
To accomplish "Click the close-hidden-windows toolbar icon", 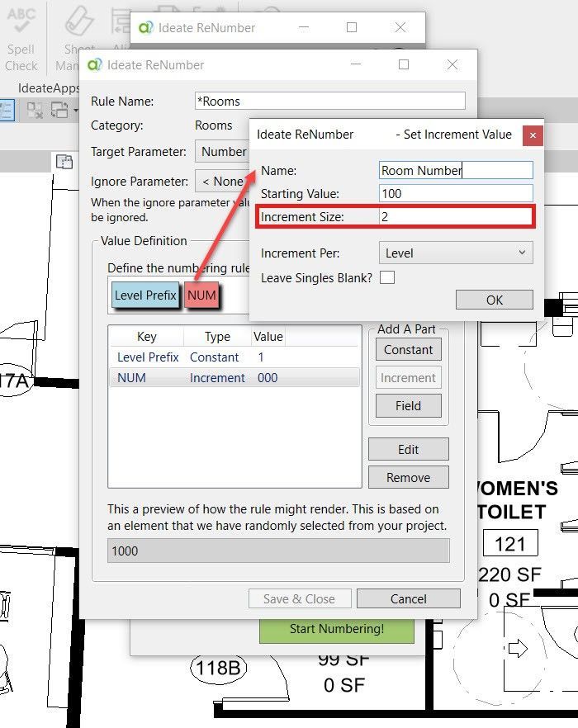I will click(35, 111).
